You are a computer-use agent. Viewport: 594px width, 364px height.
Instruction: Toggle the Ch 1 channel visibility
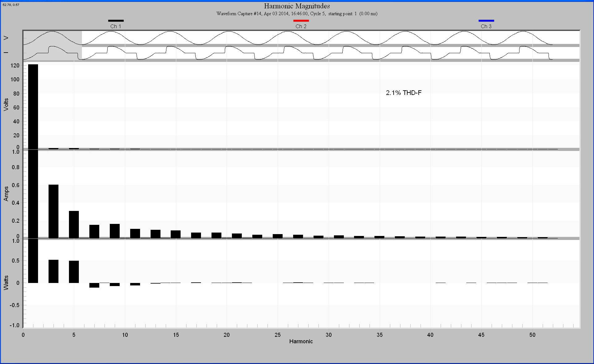116,26
